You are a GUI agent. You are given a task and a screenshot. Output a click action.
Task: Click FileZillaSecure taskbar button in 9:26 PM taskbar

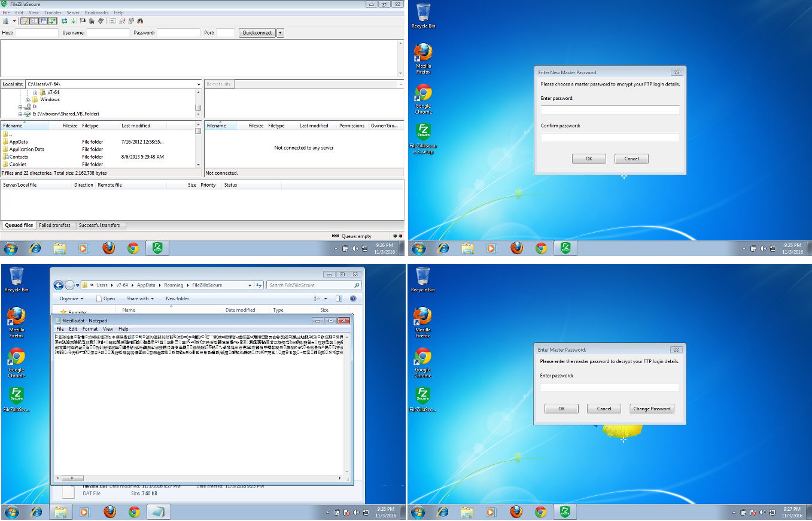[157, 248]
